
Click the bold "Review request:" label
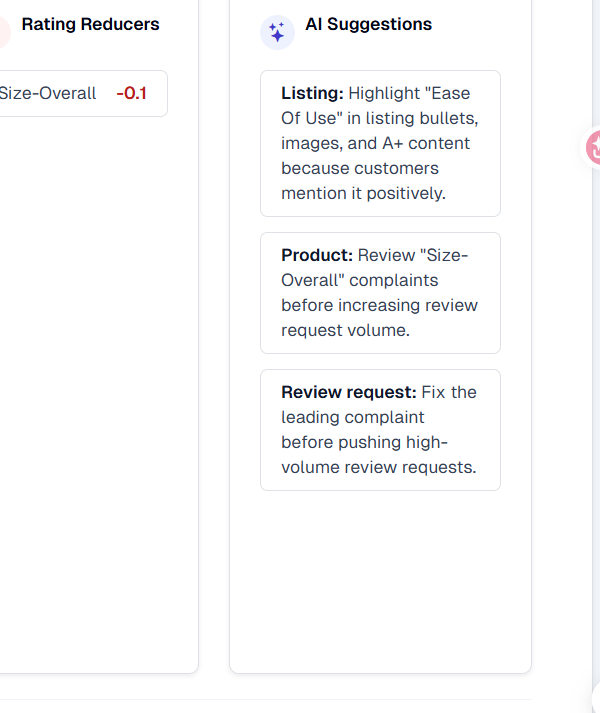349,392
